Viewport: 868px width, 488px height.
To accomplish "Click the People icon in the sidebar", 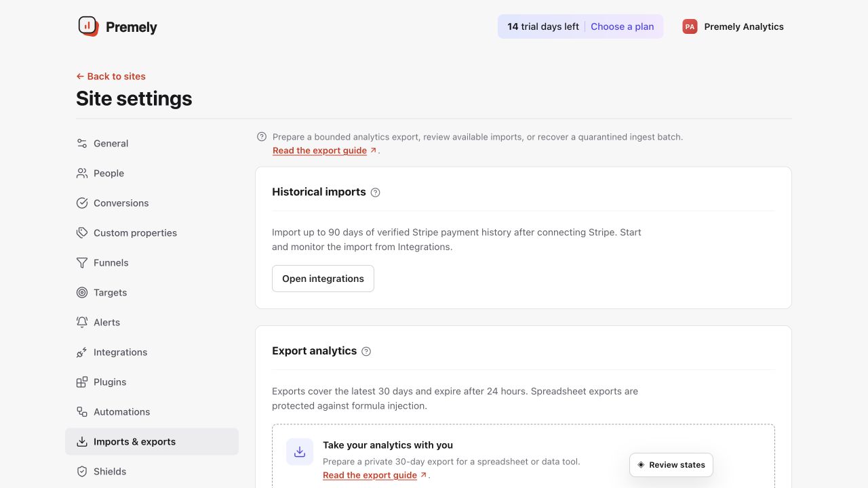I will coord(82,174).
